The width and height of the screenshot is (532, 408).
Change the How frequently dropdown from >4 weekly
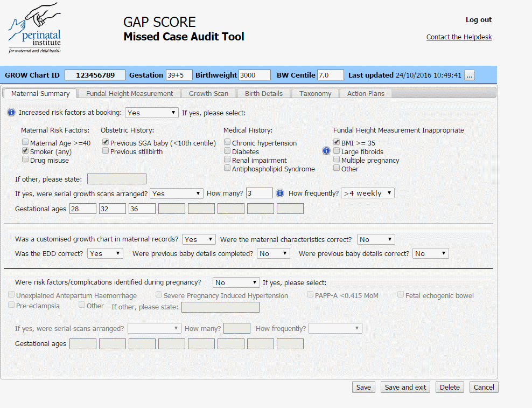pos(367,192)
